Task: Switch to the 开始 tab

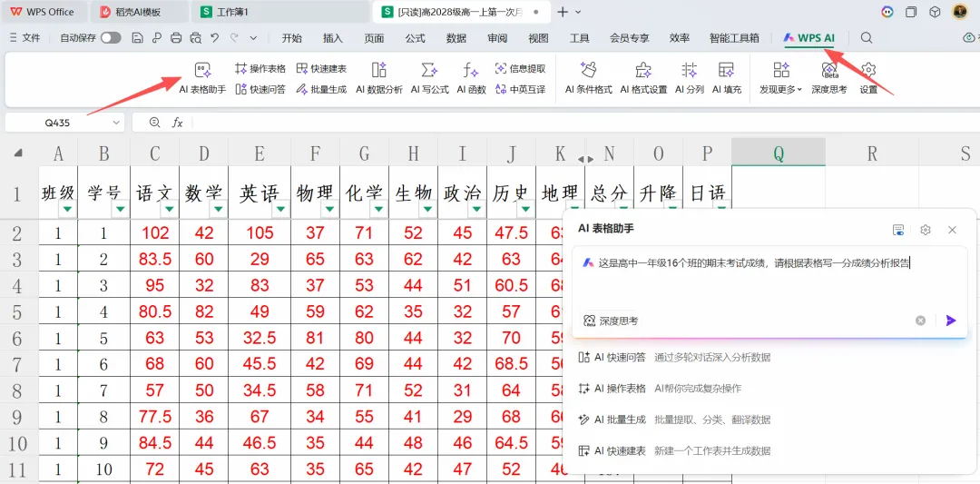Action: click(x=291, y=38)
